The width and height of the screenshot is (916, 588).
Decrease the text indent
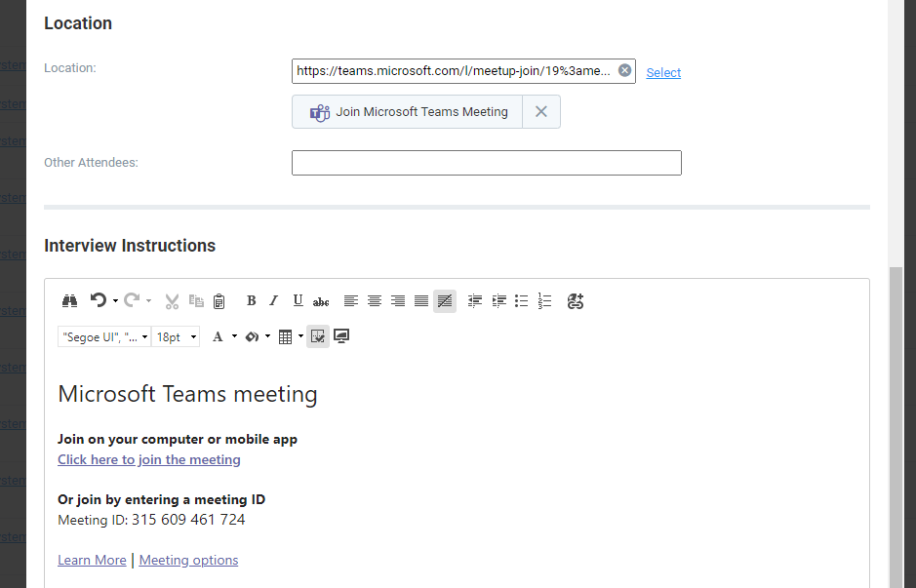point(475,301)
